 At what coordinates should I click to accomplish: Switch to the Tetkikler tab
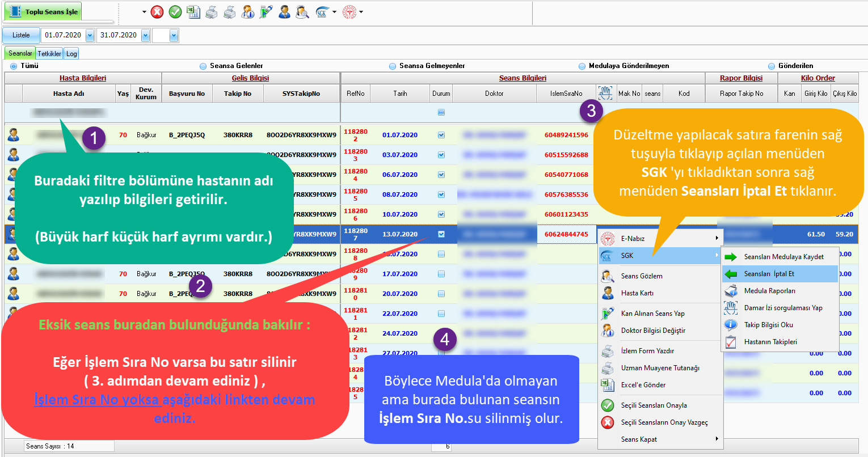pos(49,53)
